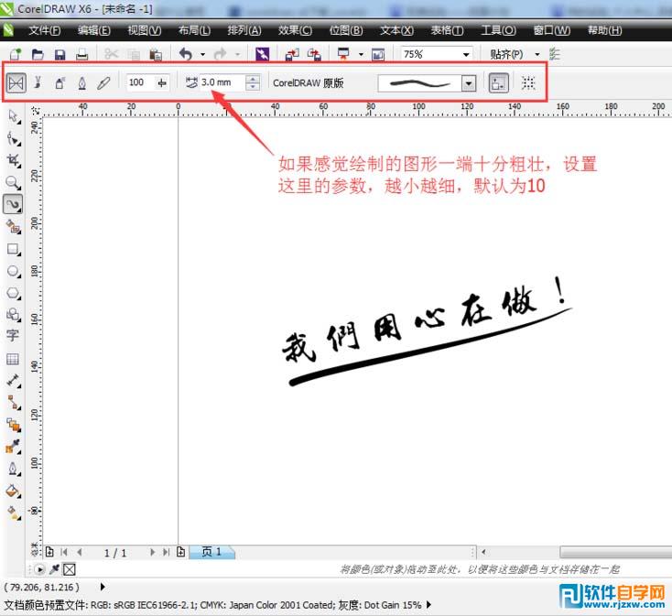Select the Ellipse tool

[x=14, y=272]
